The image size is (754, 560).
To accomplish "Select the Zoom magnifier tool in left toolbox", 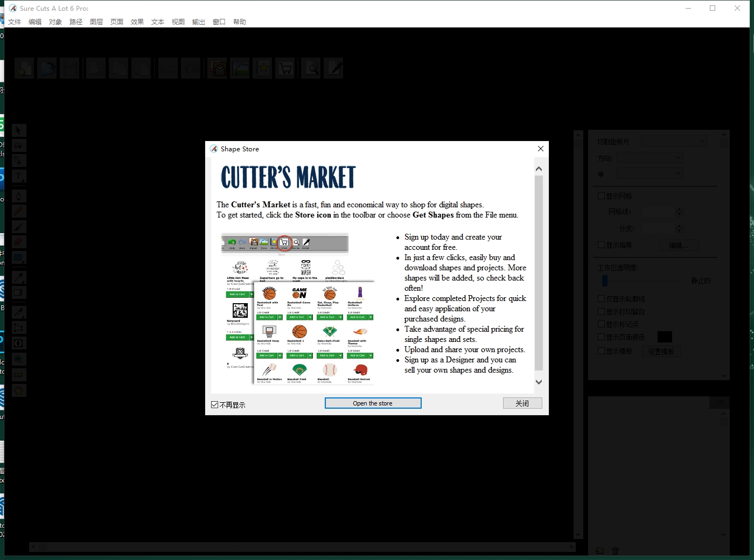I will pos(19,359).
